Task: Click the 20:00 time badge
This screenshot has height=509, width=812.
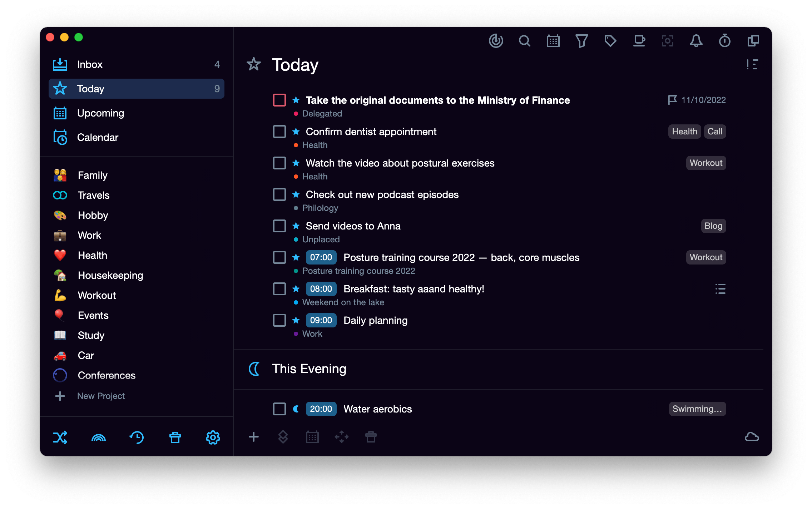Action: 321,409
